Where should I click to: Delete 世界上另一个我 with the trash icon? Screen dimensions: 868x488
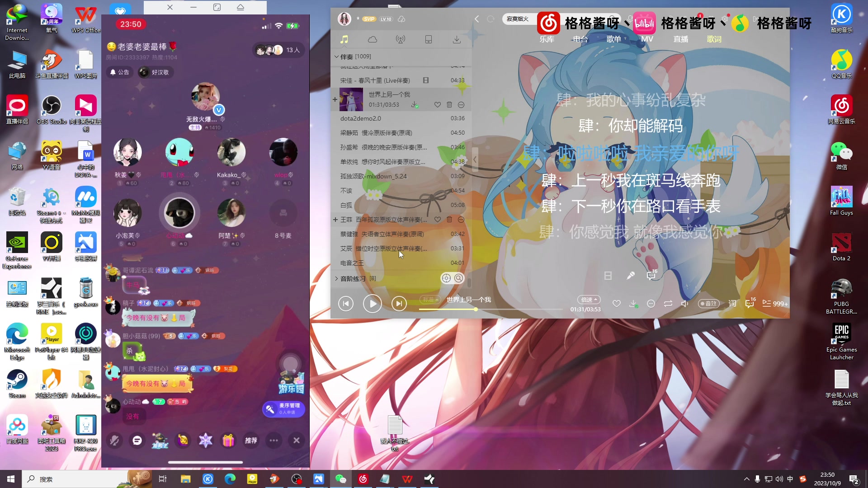pyautogui.click(x=449, y=105)
